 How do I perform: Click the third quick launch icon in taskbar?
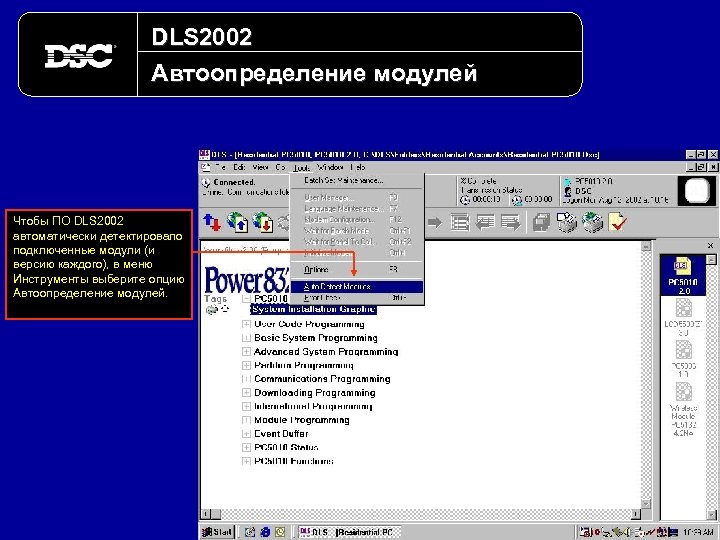click(x=280, y=532)
